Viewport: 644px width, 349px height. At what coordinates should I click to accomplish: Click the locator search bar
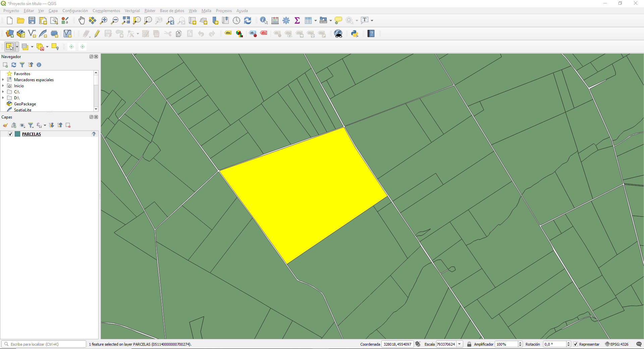(x=44, y=344)
